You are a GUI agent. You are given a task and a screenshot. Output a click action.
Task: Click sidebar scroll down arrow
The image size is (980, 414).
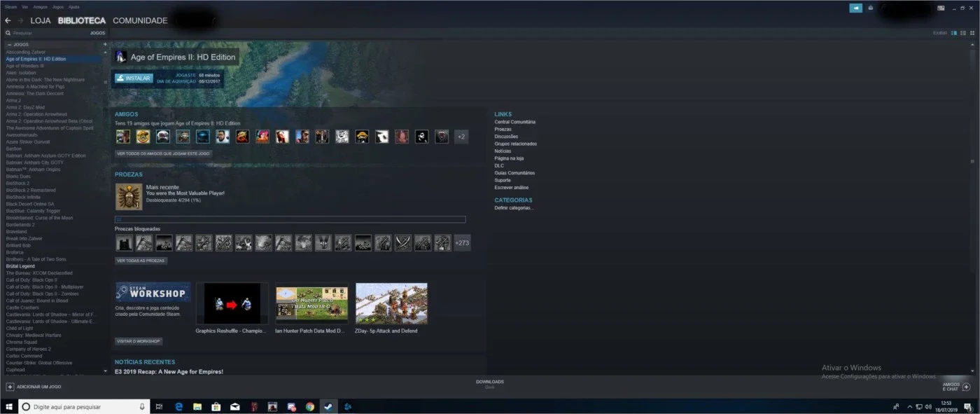point(105,371)
